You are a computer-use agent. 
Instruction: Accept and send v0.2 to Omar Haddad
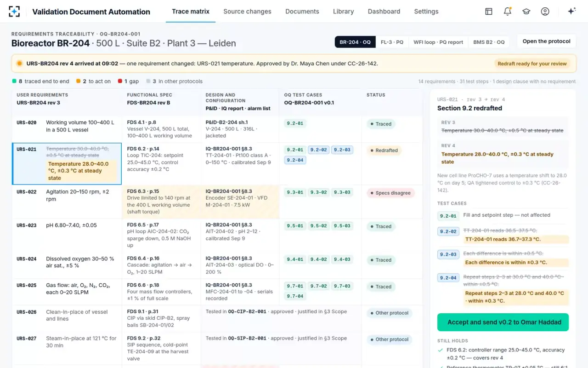(503, 322)
